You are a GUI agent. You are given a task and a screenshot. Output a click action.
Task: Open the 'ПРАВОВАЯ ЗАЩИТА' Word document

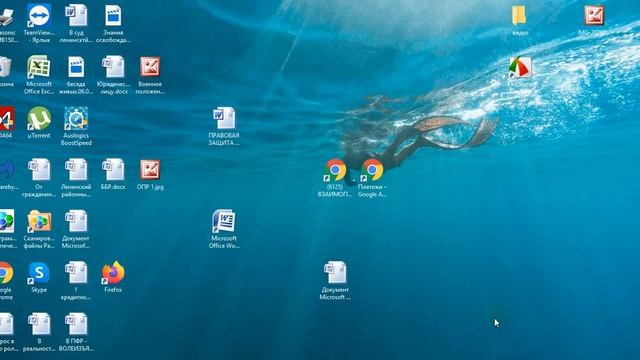[224, 119]
